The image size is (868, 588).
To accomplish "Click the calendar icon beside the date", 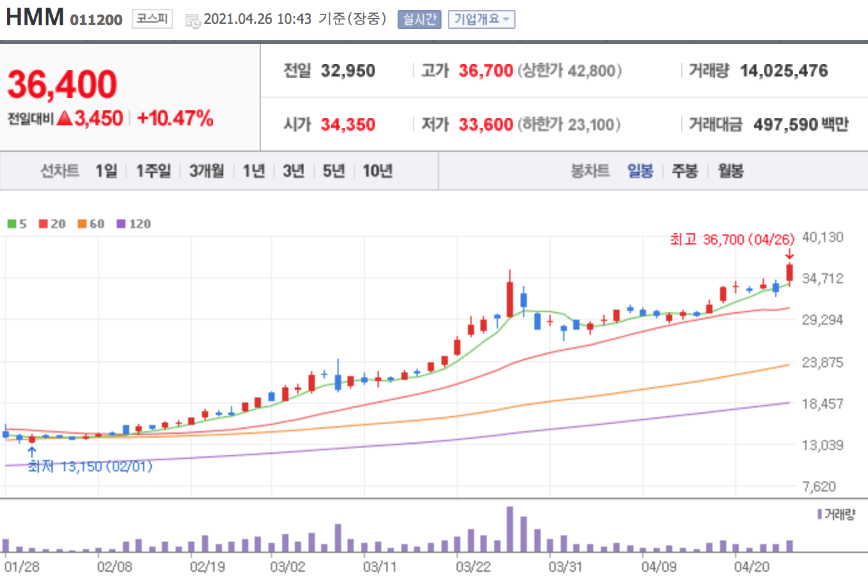I will [x=193, y=21].
